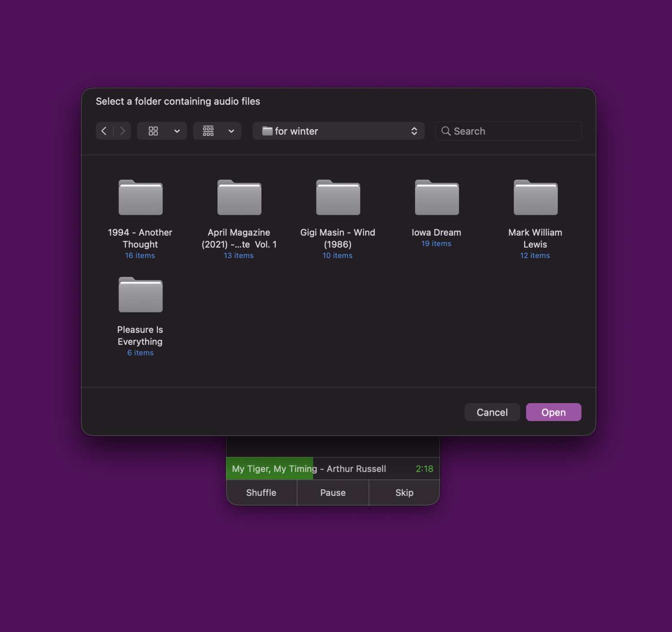672x632 pixels.
Task: Select the Mark William Lewis folder
Action: tap(535, 198)
